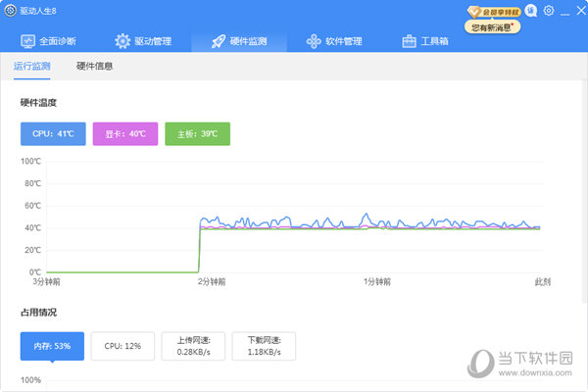
Task: Select the CPU: 12% usage card
Action: (122, 346)
